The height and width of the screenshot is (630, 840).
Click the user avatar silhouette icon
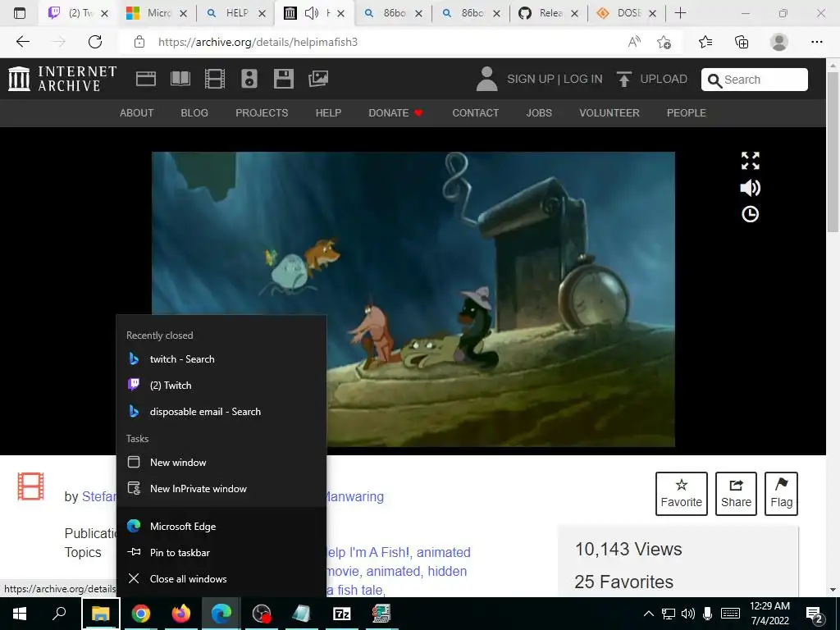[486, 79]
